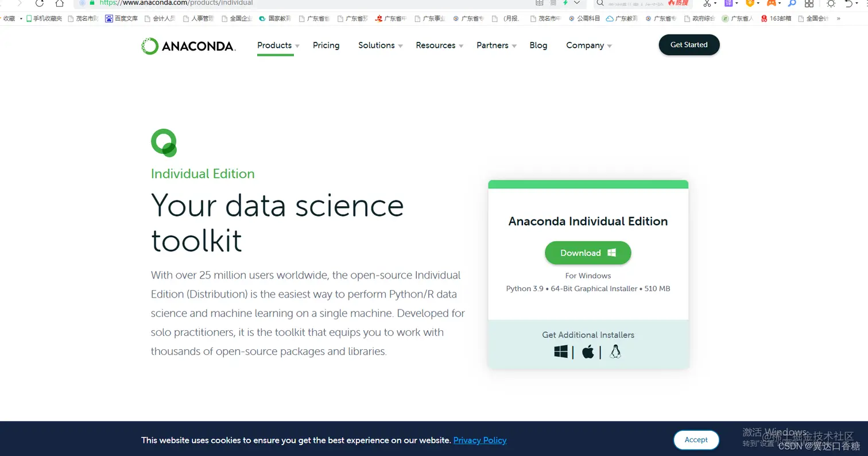The image size is (868, 456).
Task: Select the Apple macOS installer icon
Action: tap(588, 351)
